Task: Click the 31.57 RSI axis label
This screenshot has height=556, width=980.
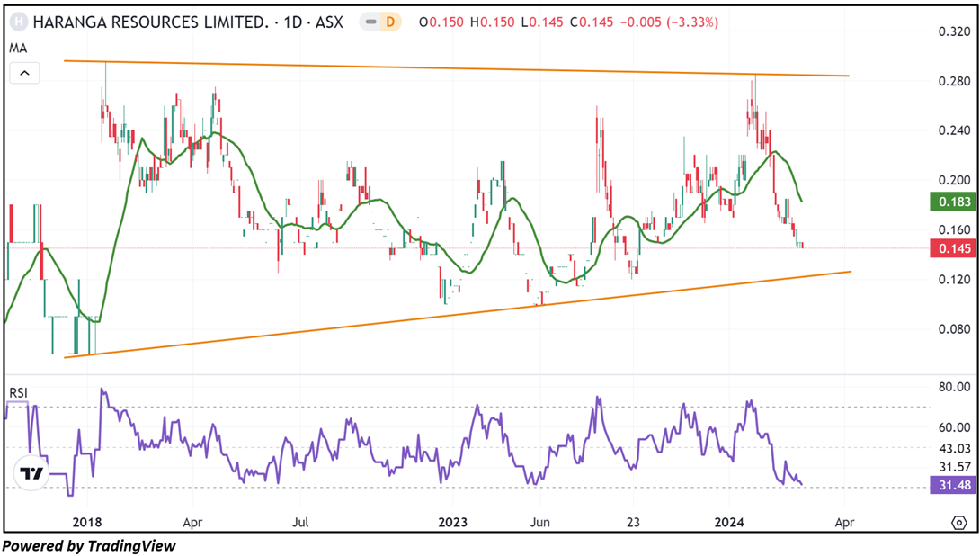Action: pyautogui.click(x=954, y=467)
